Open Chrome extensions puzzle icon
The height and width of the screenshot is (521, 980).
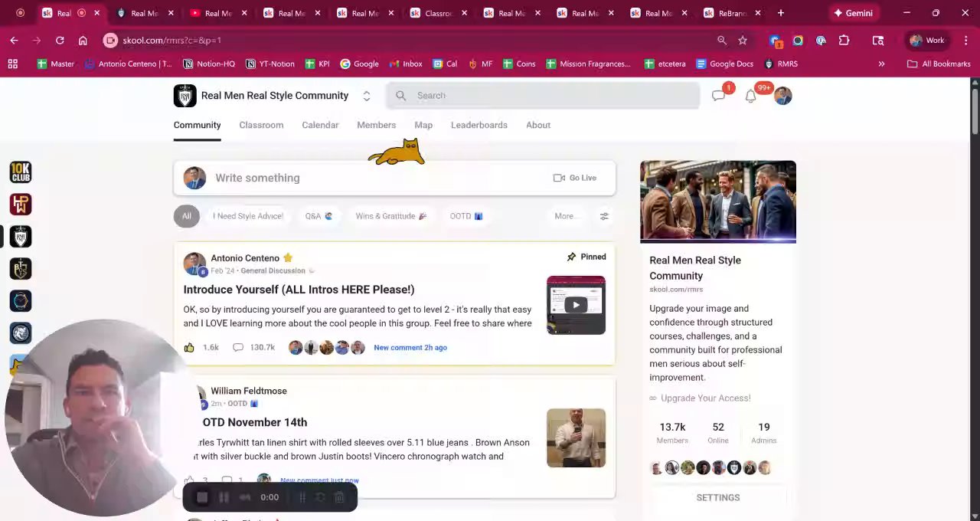click(844, 41)
